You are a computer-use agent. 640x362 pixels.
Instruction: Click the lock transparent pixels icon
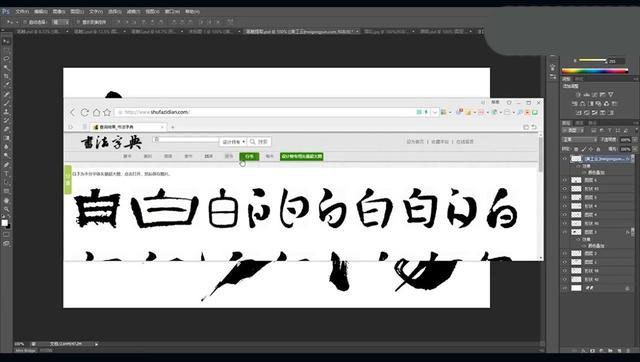click(x=576, y=149)
